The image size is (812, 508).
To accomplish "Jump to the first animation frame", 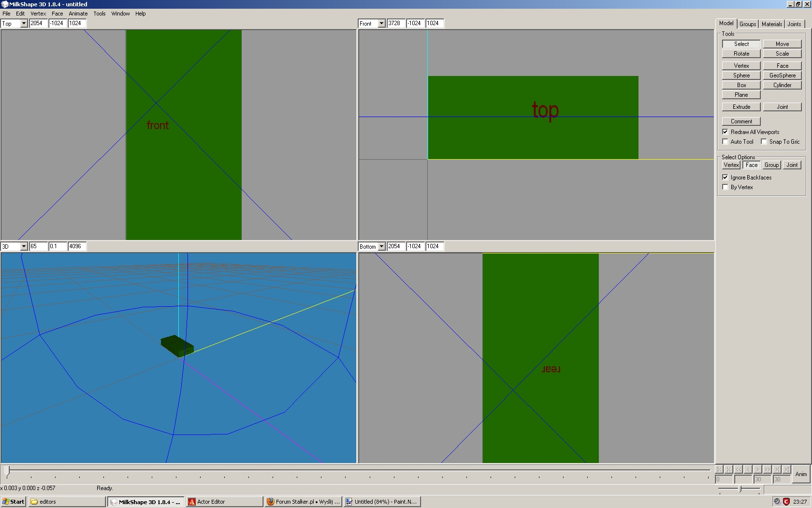I will point(719,469).
